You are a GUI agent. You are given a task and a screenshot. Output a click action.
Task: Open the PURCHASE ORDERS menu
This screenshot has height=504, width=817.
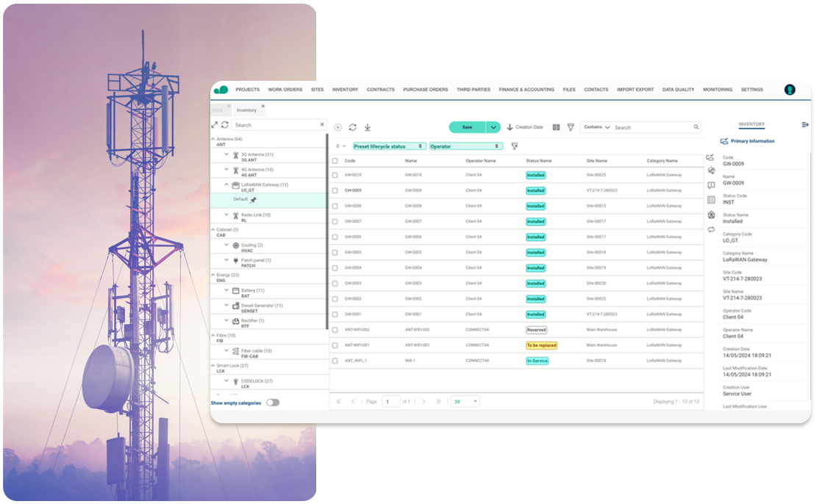click(x=425, y=90)
